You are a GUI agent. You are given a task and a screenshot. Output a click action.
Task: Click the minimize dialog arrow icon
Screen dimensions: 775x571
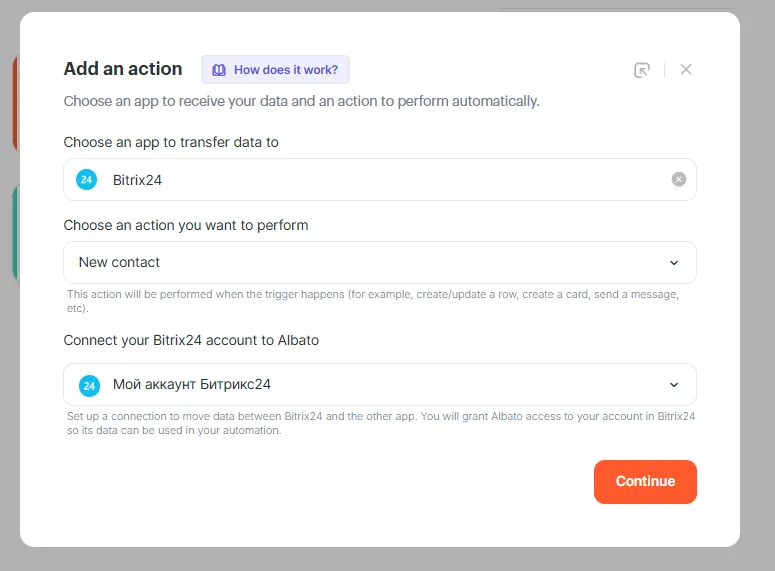click(642, 70)
